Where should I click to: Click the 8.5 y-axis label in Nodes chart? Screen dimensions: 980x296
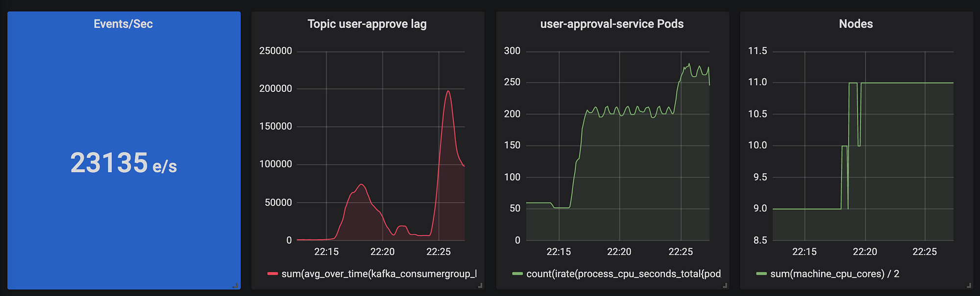tap(760, 240)
